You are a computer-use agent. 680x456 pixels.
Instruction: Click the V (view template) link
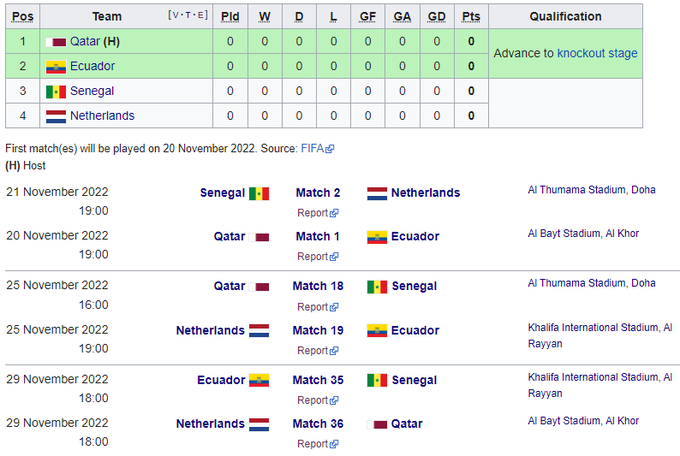pos(177,15)
